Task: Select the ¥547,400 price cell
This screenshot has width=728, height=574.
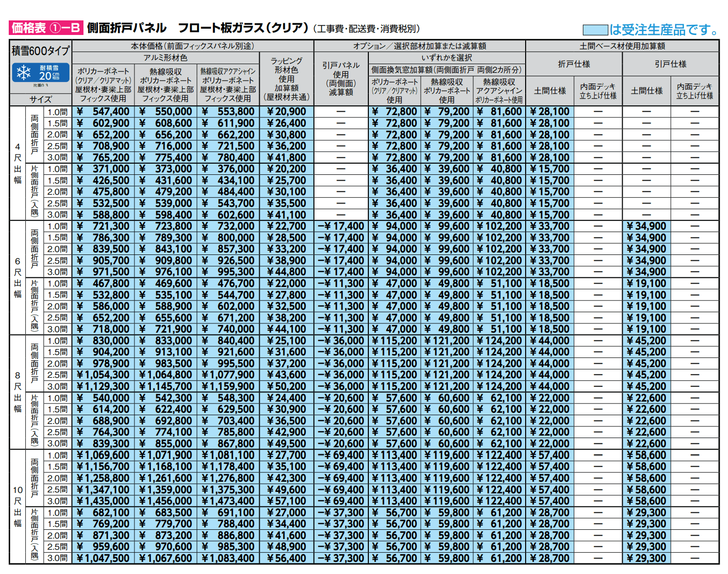Action: pos(103,112)
